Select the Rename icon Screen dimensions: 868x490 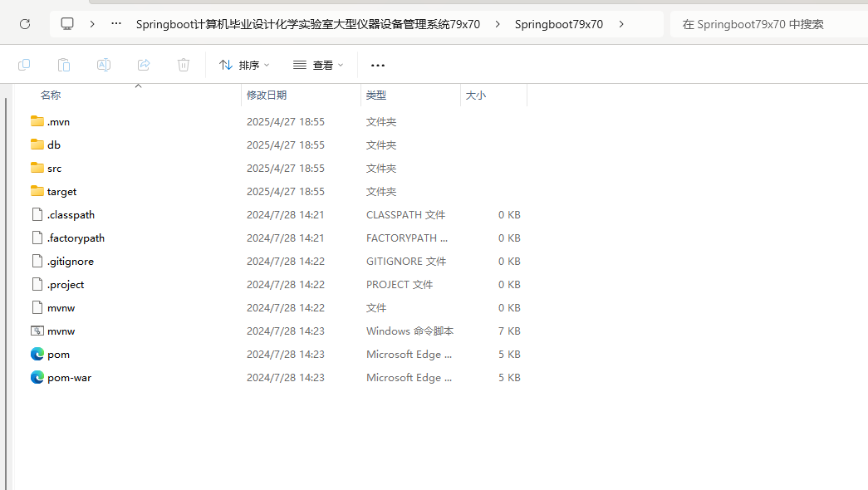pyautogui.click(x=104, y=65)
